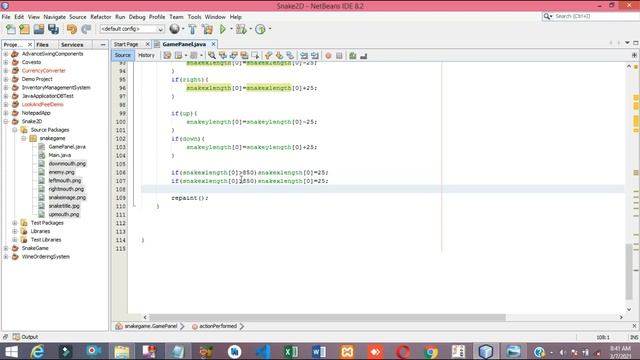Select Main.java in the project tree
Screen dimensions: 640x360
tap(60, 155)
